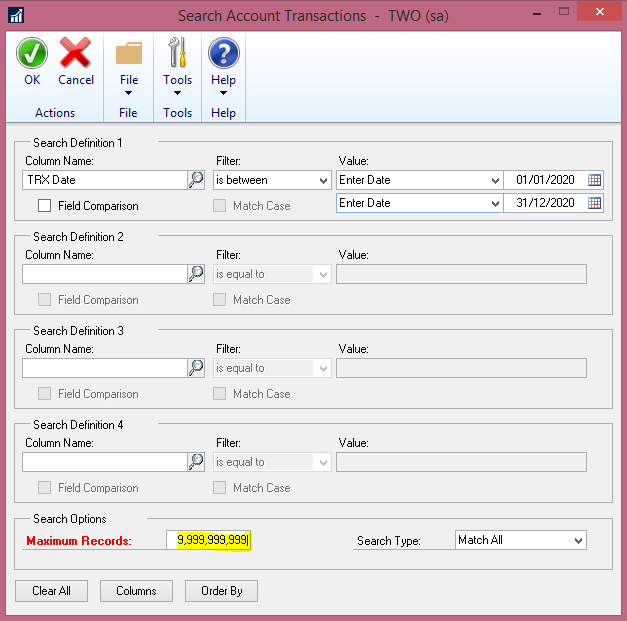627x621 pixels.
Task: Toggle Match Case in Search Definition 1
Action: (x=220, y=206)
